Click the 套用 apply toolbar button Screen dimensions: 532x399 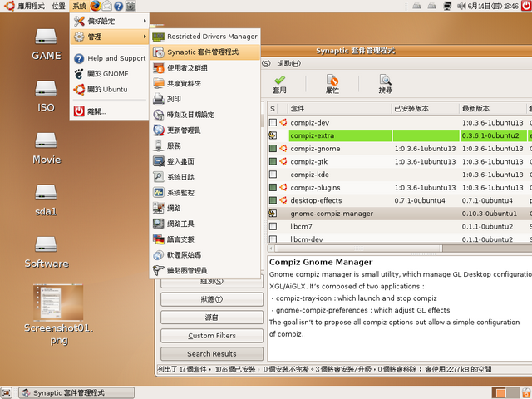[279, 84]
